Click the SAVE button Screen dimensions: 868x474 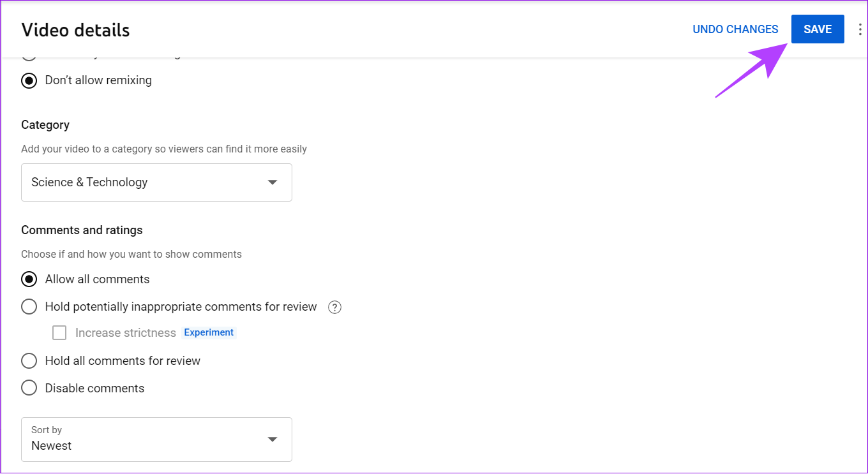point(818,29)
